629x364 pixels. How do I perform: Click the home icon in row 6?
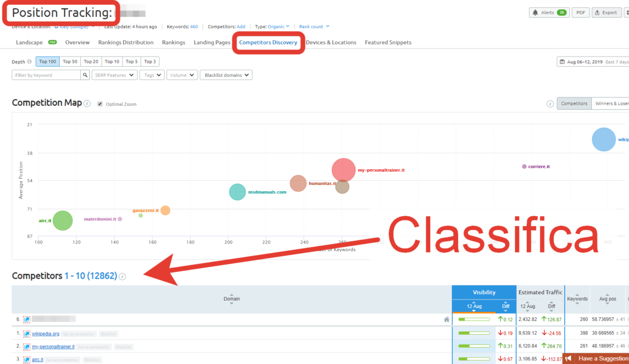[x=447, y=319]
